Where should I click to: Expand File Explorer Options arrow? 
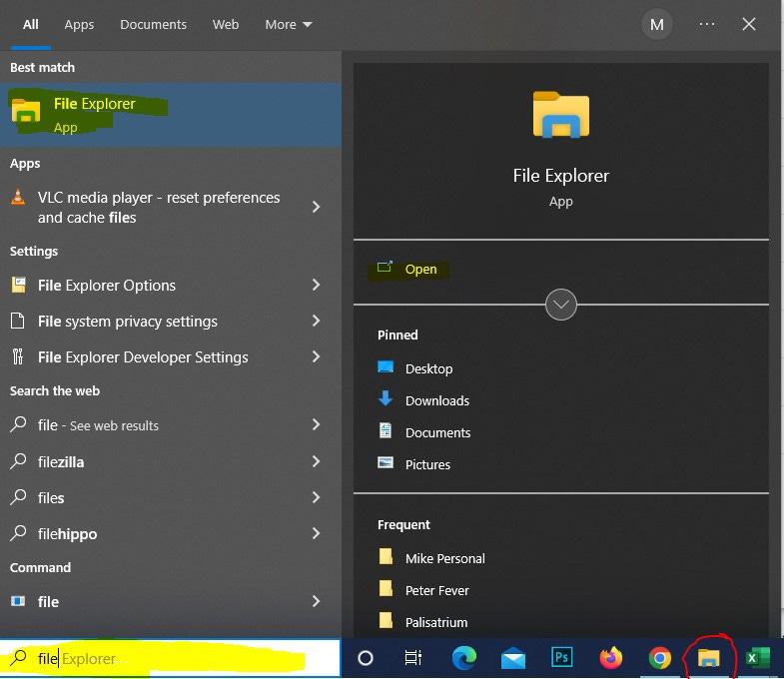click(x=316, y=285)
